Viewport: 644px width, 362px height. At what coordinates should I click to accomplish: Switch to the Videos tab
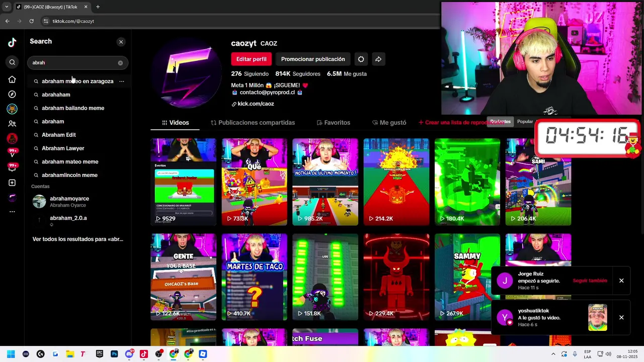pyautogui.click(x=175, y=123)
